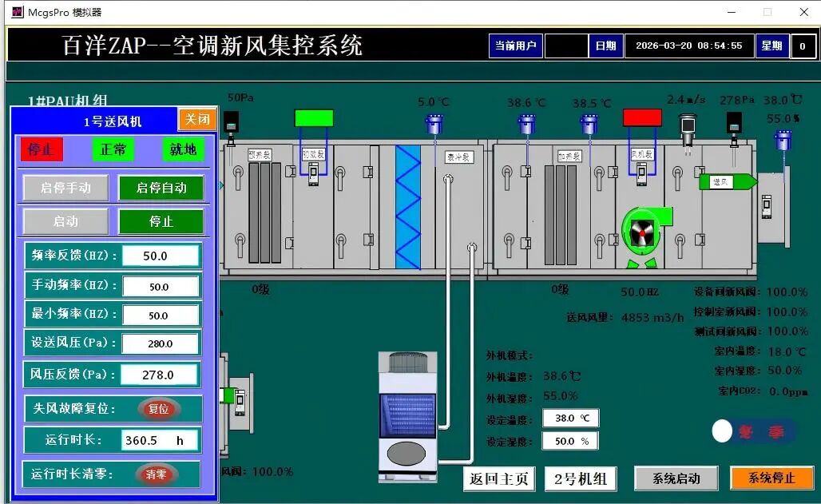
Task: Edit the 设定温度 input 38.0 ℃
Action: pyautogui.click(x=571, y=418)
